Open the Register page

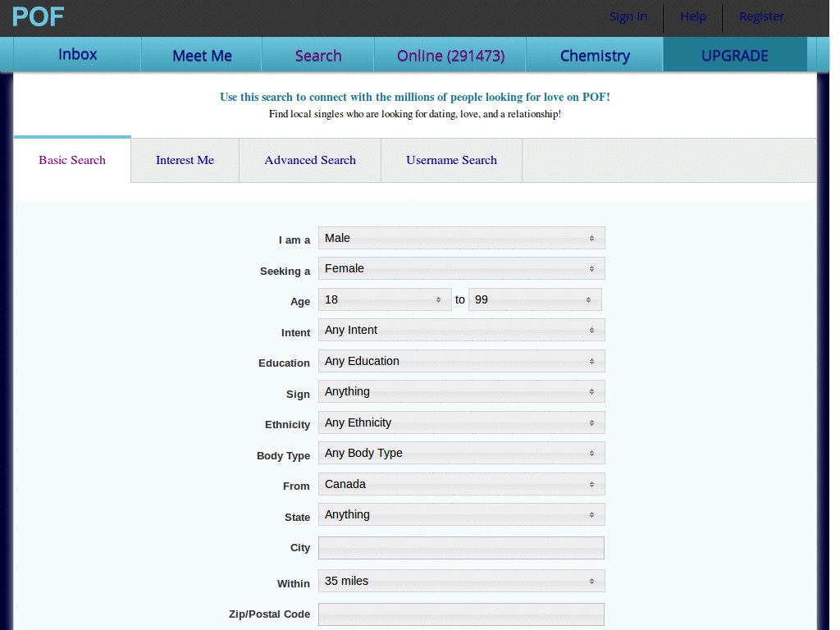(x=760, y=16)
